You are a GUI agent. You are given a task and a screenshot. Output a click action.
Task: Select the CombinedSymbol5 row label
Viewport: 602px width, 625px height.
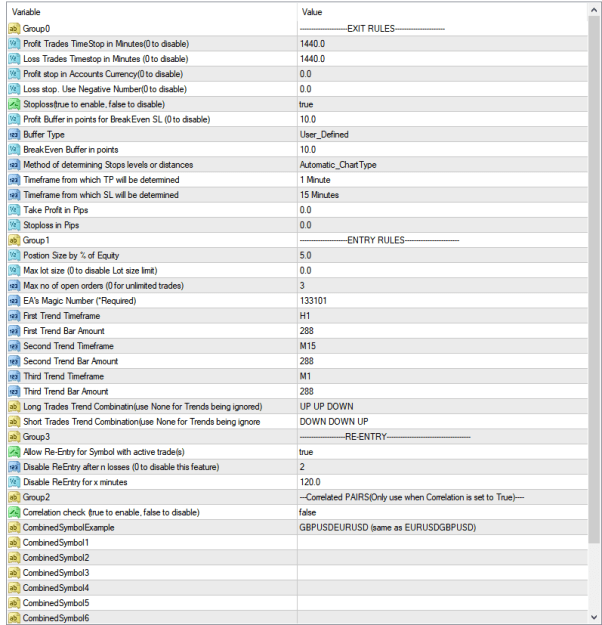[x=56, y=603]
